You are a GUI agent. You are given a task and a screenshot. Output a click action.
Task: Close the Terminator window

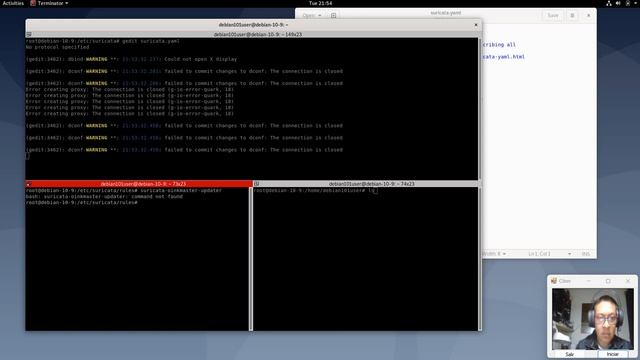tap(476, 25)
